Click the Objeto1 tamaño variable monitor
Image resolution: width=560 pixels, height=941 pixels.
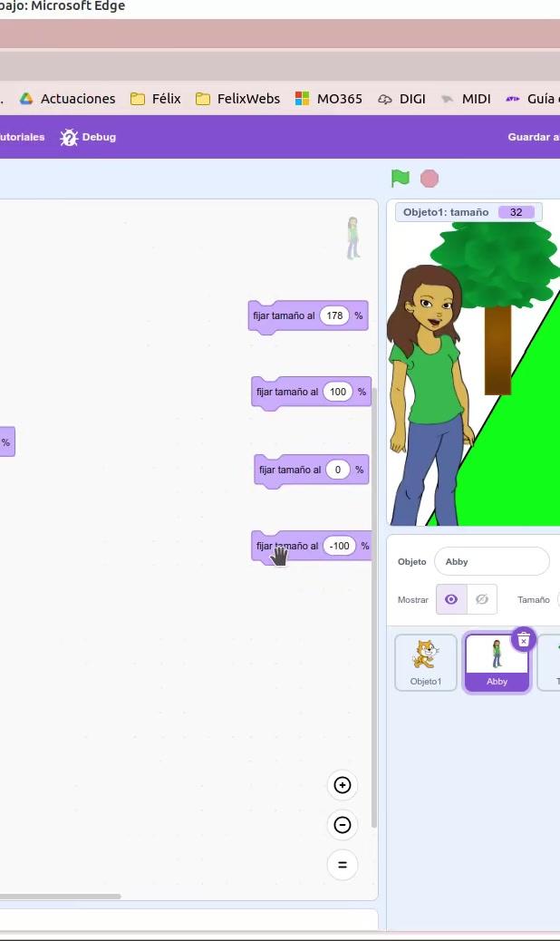point(468,212)
